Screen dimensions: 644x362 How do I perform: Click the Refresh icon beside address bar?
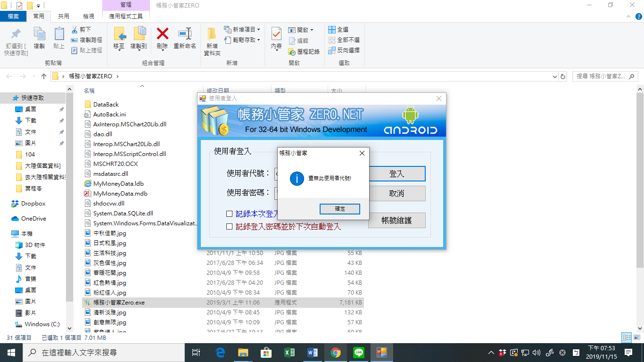562,76
